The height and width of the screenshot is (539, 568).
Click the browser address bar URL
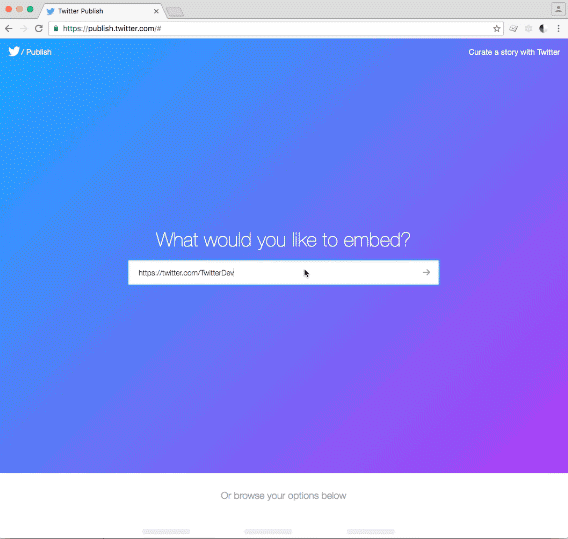(x=112, y=28)
